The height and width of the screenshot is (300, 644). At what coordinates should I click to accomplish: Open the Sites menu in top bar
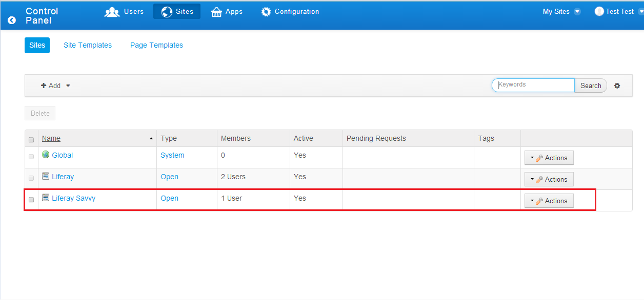click(177, 11)
